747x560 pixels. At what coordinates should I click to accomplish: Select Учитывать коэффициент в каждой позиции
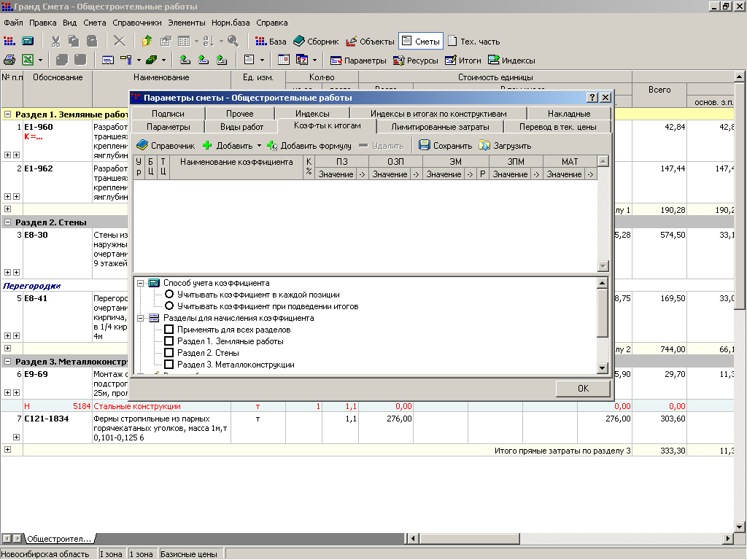(x=169, y=295)
